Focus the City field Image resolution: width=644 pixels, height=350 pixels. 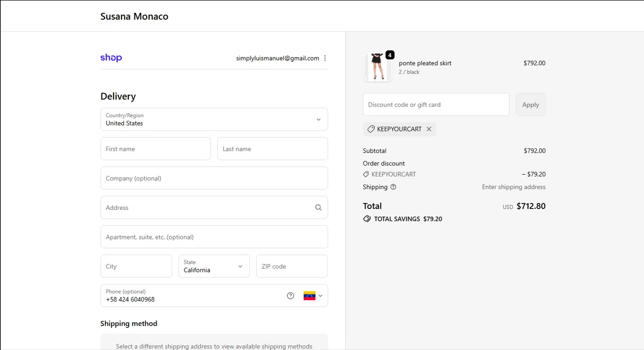pos(137,266)
